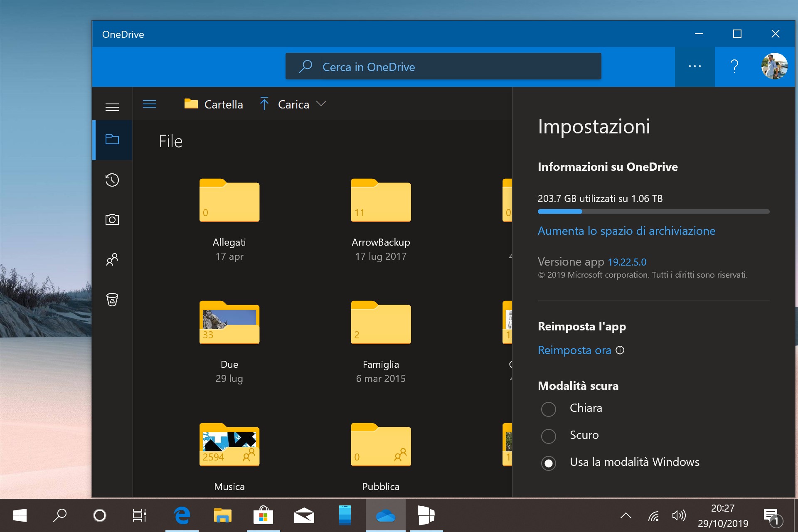
Task: Open Mail app from taskbar
Action: 304,515
